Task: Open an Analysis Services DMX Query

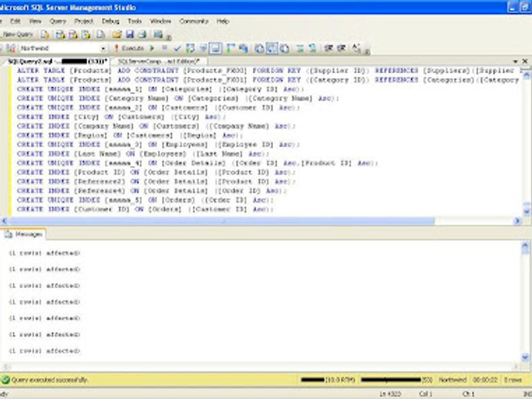Action: click(x=73, y=35)
